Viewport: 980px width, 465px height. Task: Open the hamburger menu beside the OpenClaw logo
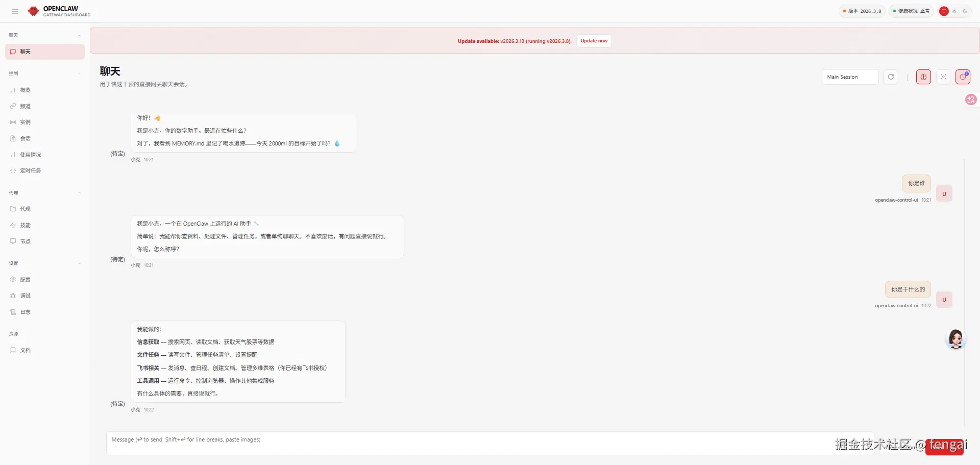click(15, 11)
